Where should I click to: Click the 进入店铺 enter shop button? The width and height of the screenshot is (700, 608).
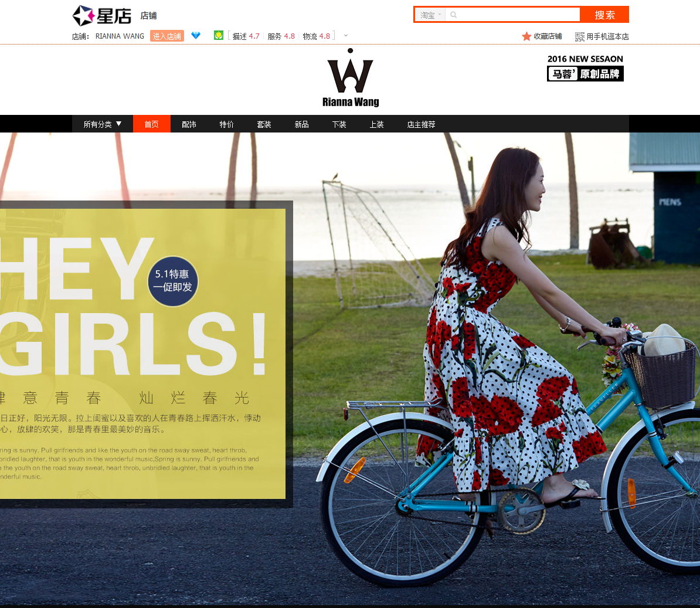(167, 36)
